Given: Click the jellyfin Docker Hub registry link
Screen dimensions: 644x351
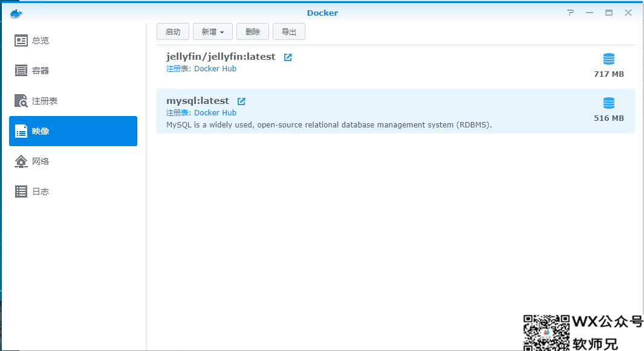Looking at the screenshot, I should [x=215, y=68].
